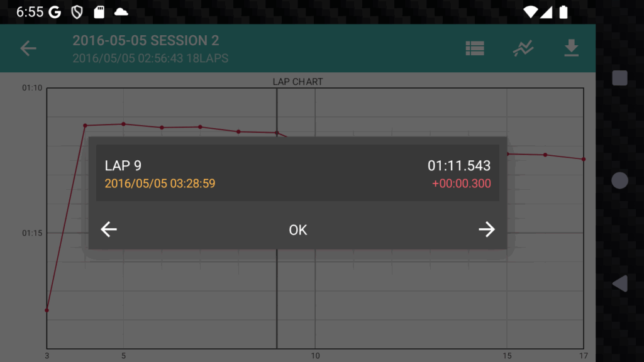The width and height of the screenshot is (644, 362).
Task: Select the lap 17 data point
Action: (584, 159)
